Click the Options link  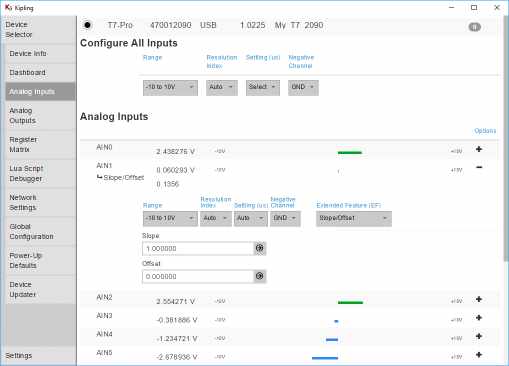[485, 131]
